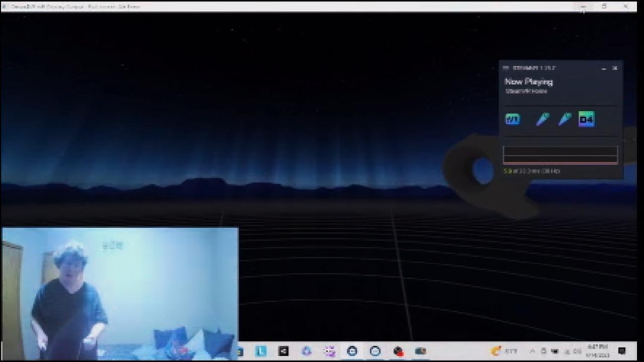Screen dimensions: 644x362
Task: Click the webcam overlay video
Action: click(x=119, y=294)
